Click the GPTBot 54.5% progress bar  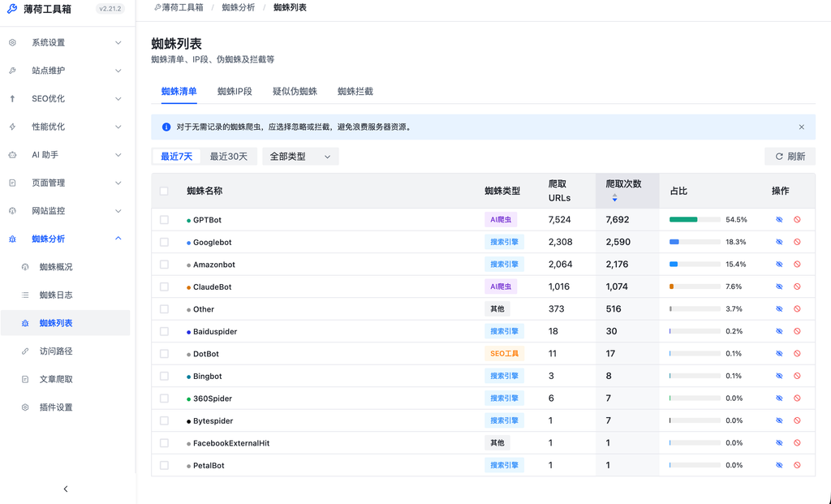pyautogui.click(x=695, y=219)
